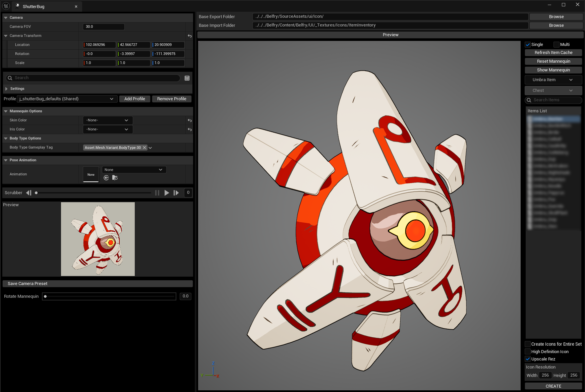Click the Location X value field

click(100, 45)
